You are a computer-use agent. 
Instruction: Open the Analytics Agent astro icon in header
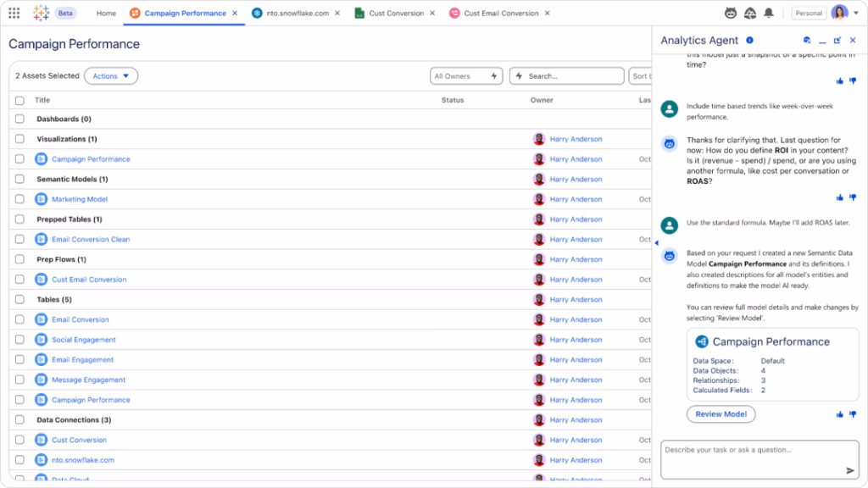(x=731, y=14)
